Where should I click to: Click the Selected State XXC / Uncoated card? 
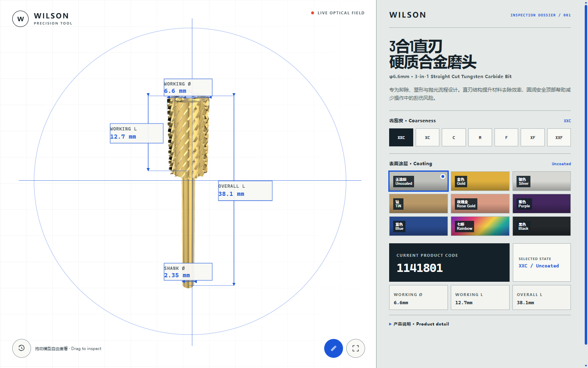[541, 263]
